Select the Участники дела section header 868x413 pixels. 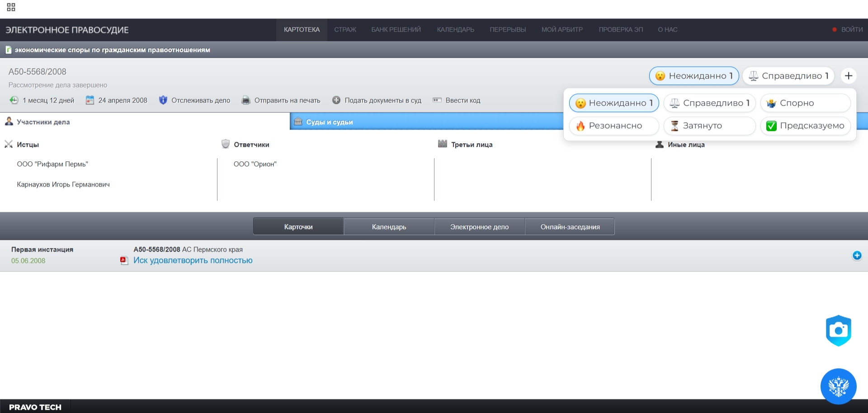point(43,122)
